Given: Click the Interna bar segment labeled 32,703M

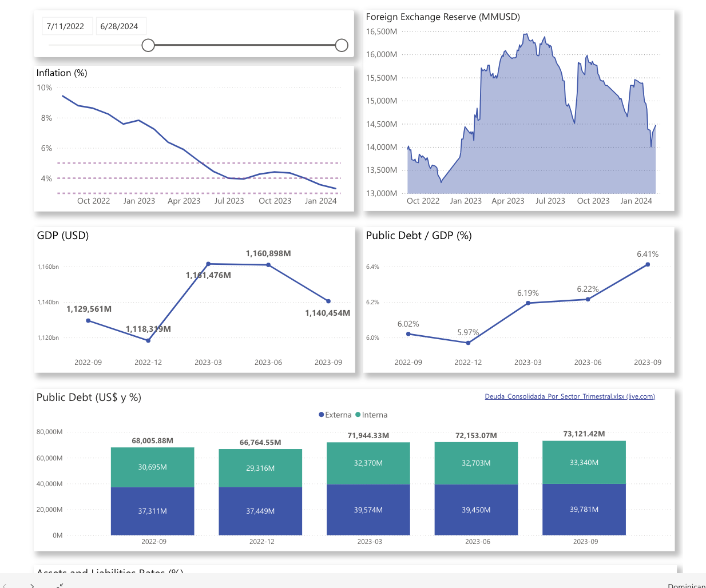Looking at the screenshot, I should (476, 463).
